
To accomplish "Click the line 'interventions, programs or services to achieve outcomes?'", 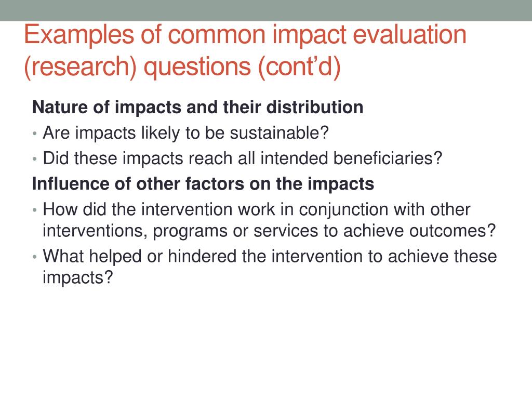I will click(x=270, y=231).
